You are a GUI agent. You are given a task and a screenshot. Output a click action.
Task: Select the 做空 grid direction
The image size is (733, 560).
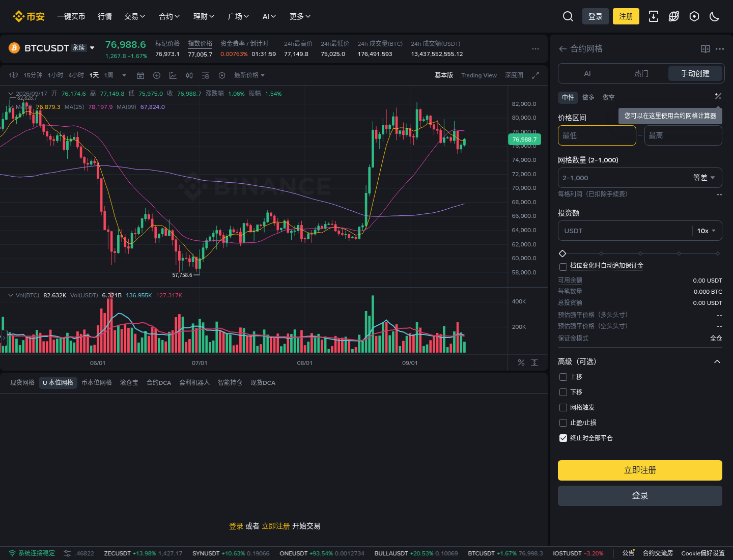(609, 97)
